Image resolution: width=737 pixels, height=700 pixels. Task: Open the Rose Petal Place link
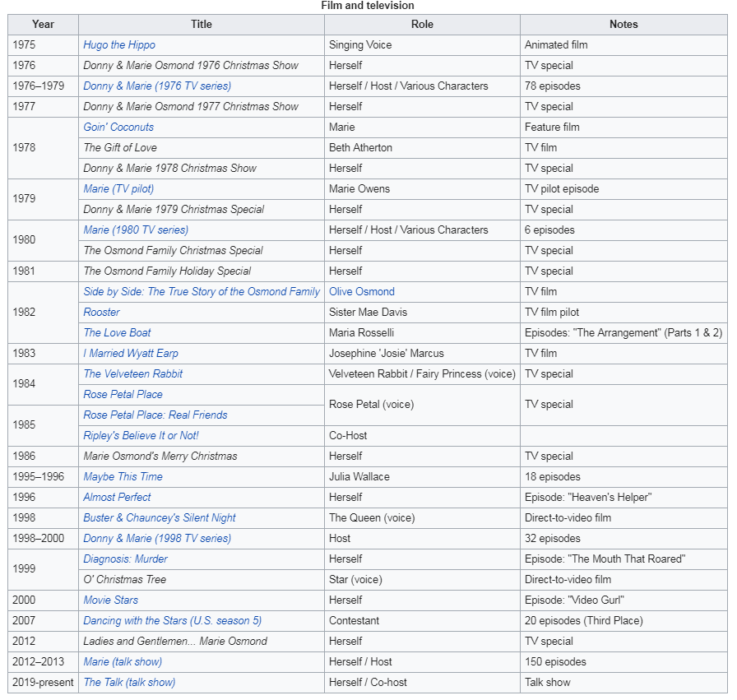pos(123,395)
